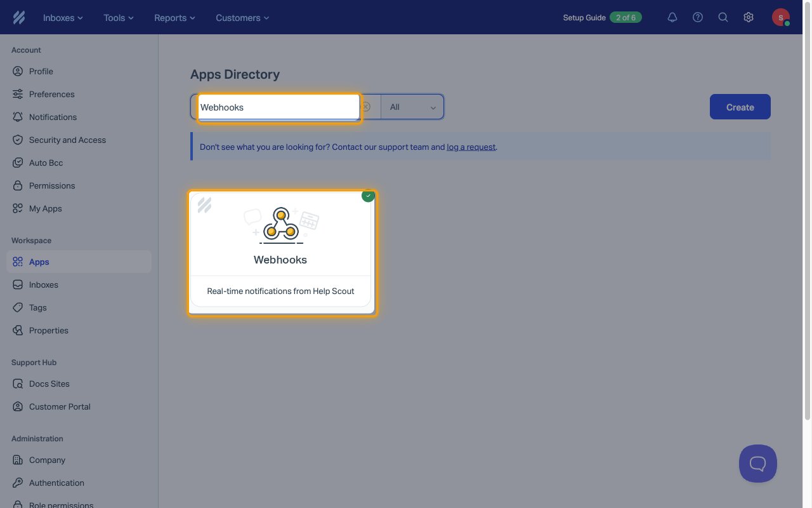This screenshot has height=508, width=812.
Task: Click the Webhooks search input field
Action: click(278, 107)
